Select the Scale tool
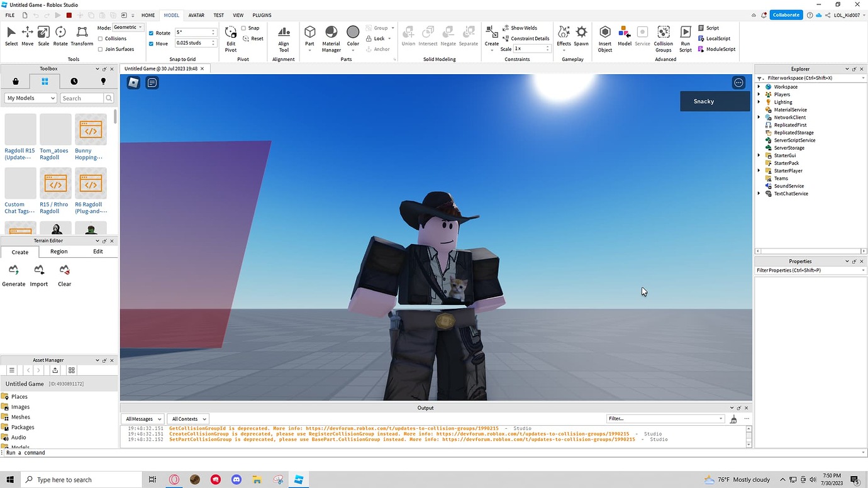 click(x=43, y=34)
